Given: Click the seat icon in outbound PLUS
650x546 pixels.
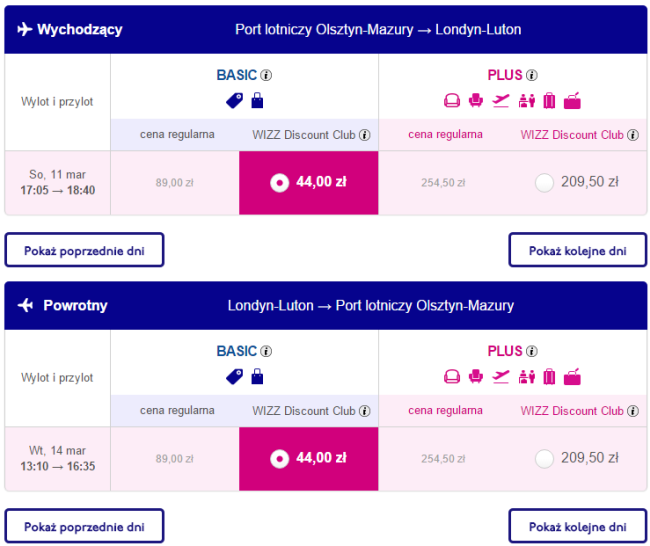Looking at the screenshot, I should pyautogui.click(x=476, y=100).
